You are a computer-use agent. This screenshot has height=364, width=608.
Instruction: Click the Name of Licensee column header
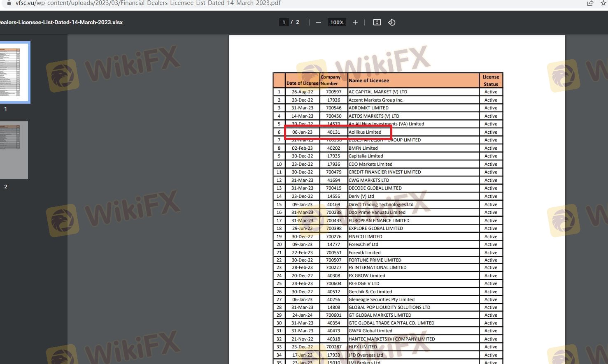coord(369,81)
